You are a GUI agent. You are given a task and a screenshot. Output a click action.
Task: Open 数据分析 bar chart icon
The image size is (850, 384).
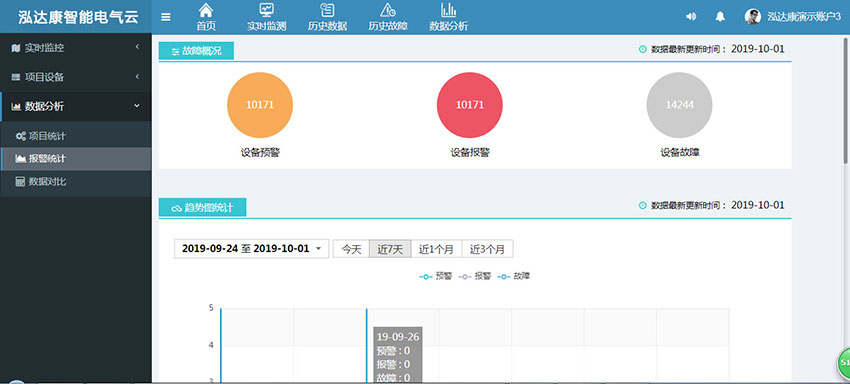coord(448,10)
